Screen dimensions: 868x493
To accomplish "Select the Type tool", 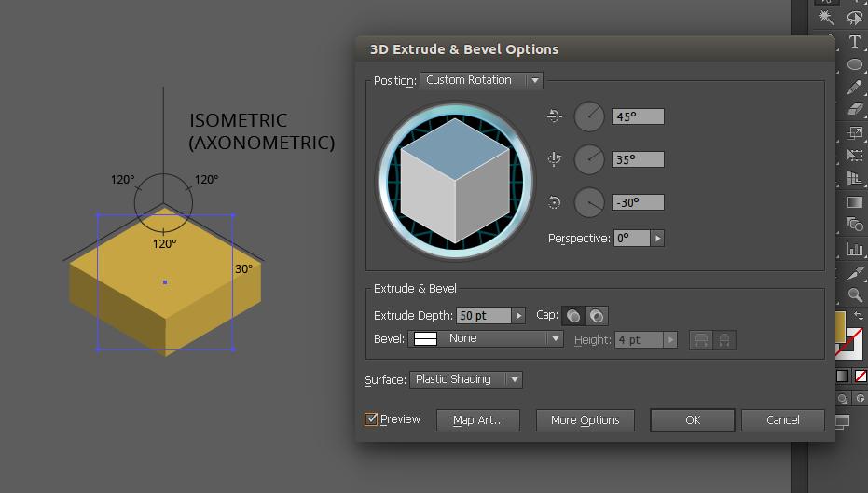I will [855, 41].
